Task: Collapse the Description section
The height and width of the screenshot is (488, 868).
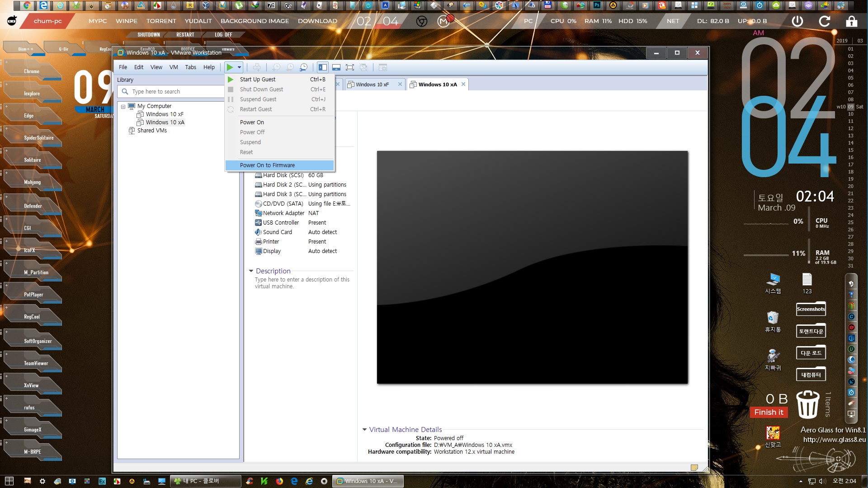Action: click(x=251, y=271)
